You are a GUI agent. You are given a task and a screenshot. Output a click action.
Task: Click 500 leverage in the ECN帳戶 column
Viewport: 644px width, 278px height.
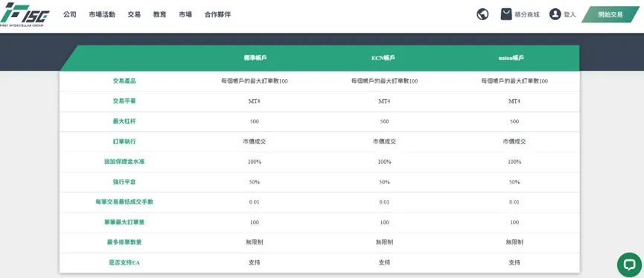[384, 121]
